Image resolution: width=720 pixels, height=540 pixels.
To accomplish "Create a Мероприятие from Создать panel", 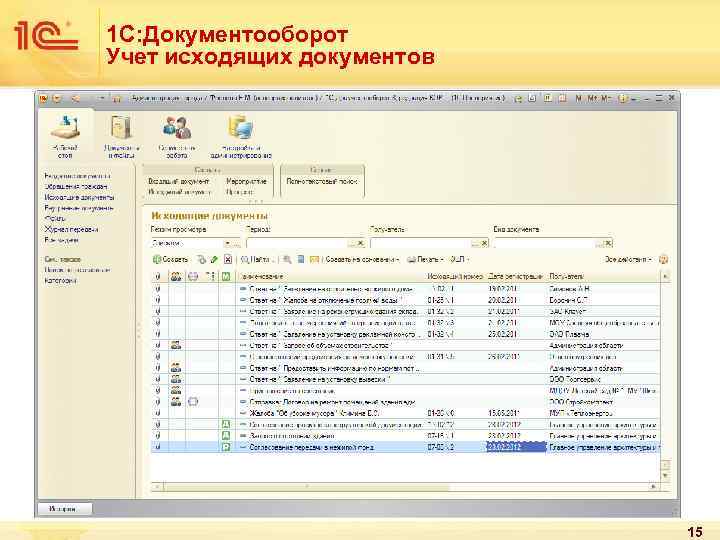I will [x=246, y=181].
